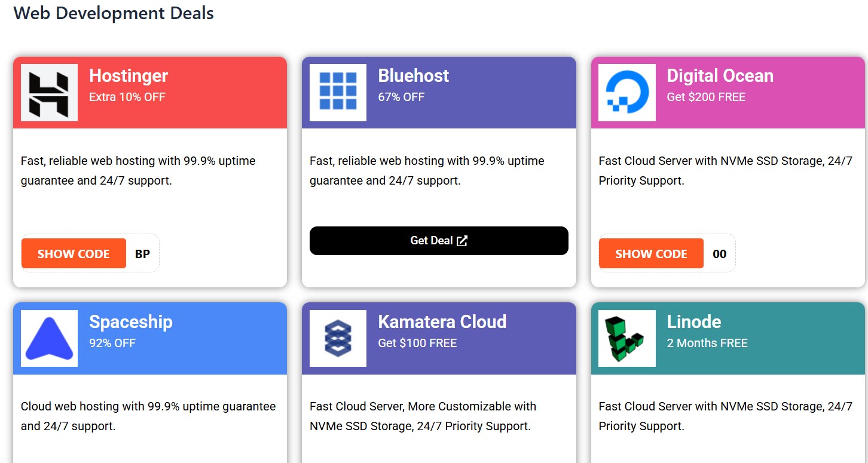Reveal the Digital Ocean coupon code
The height and width of the screenshot is (463, 868).
tap(651, 254)
